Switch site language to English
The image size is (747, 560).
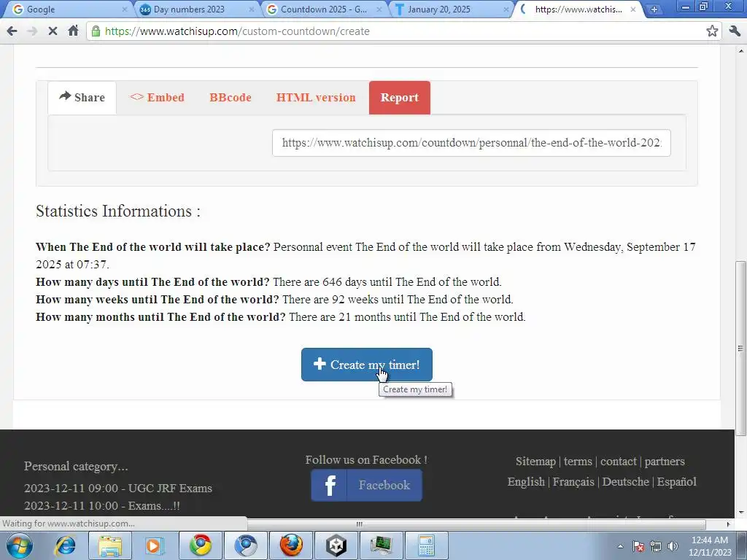[x=526, y=482]
